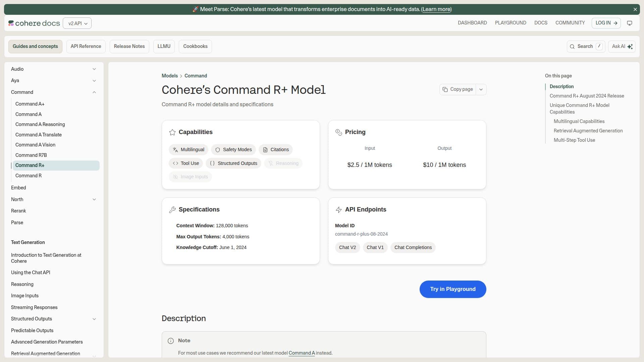Viewport: 644px width, 362px height.
Task: Switch to Guides and concepts tab
Action: [35, 46]
